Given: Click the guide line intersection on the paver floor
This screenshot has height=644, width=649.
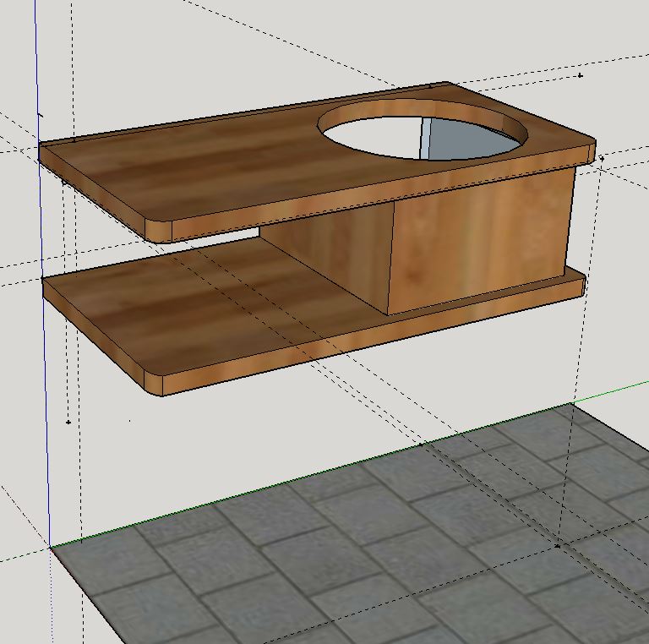Looking at the screenshot, I should pyautogui.click(x=557, y=547).
